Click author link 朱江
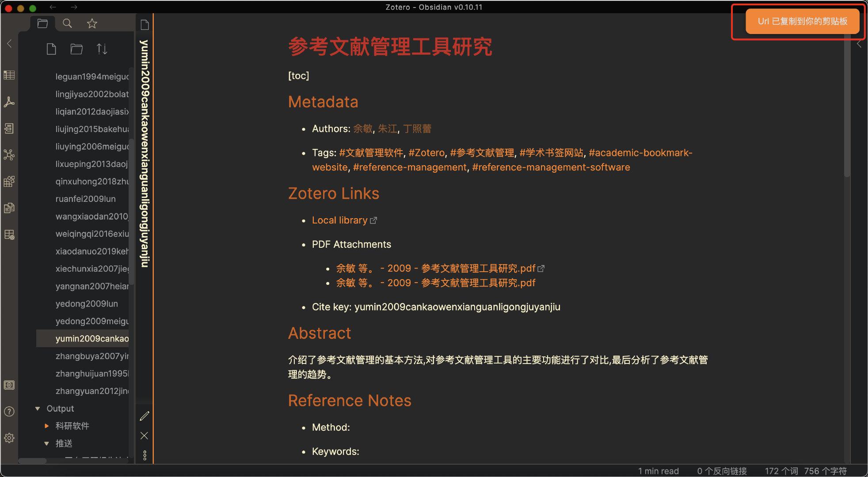This screenshot has width=868, height=477. click(388, 129)
